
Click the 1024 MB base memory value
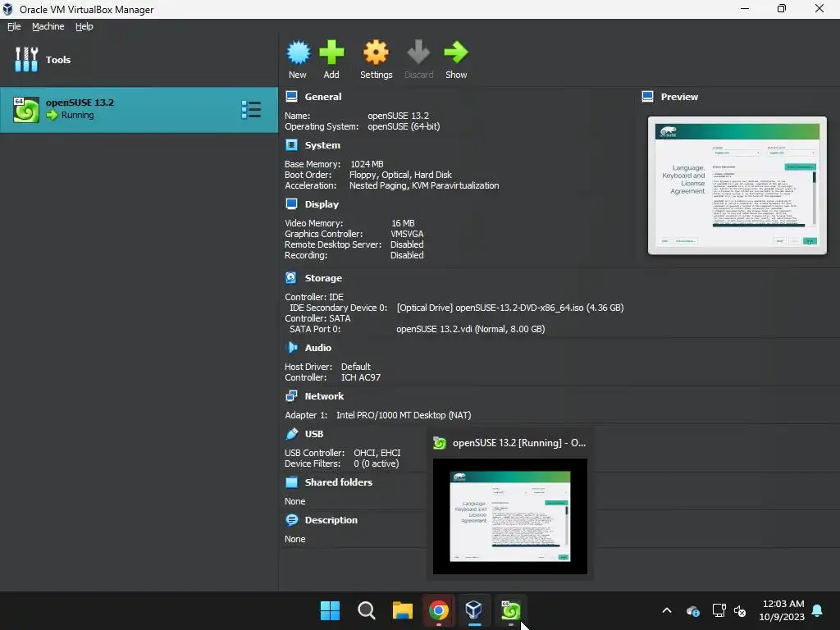(367, 164)
